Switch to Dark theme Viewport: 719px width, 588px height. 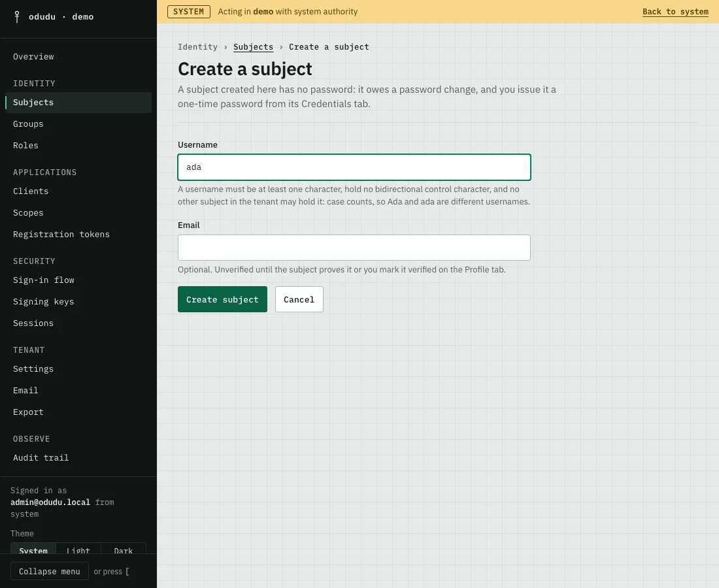124,549
